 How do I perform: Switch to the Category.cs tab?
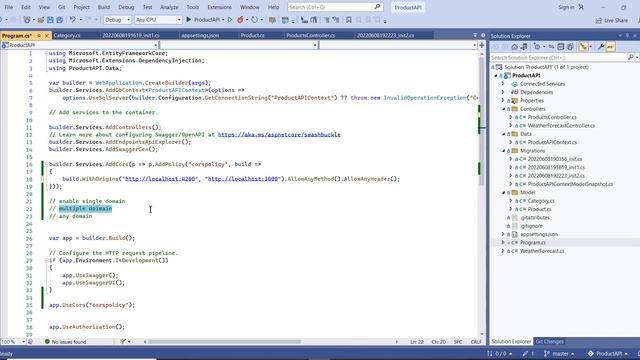click(x=67, y=36)
